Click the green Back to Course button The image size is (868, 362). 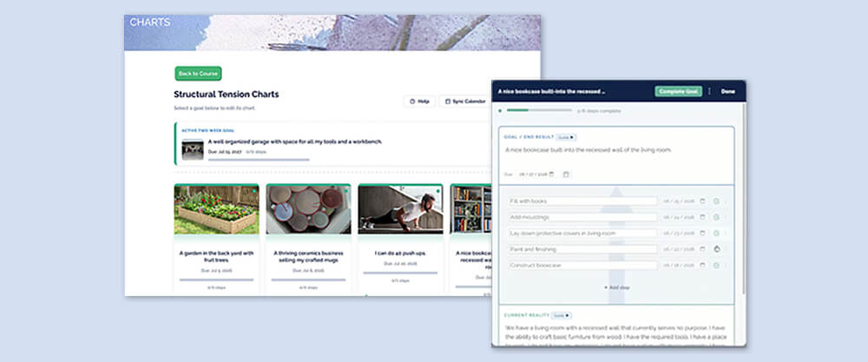(198, 74)
